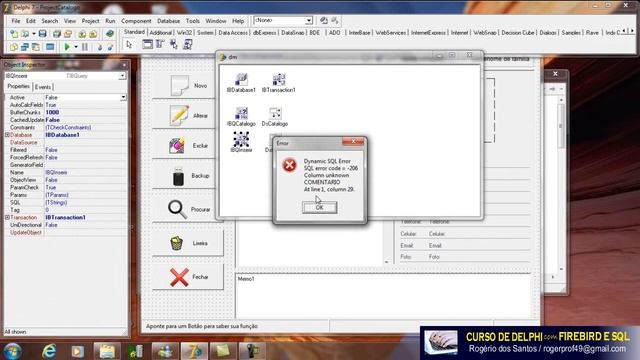
Task: Open the Open-file history dropdown arrow
Action: pyautogui.click(x=33, y=34)
